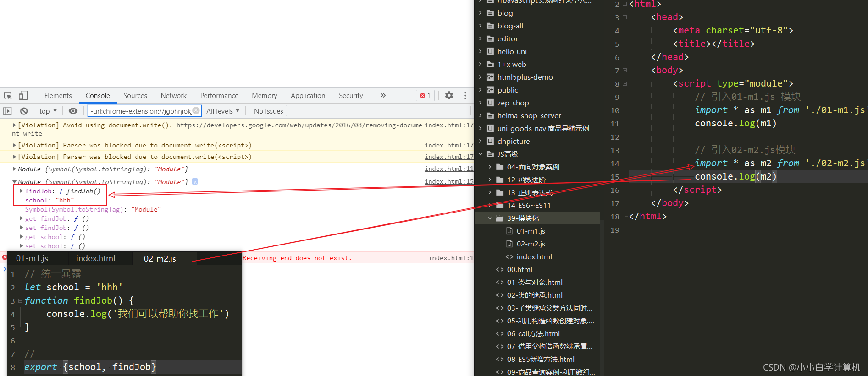Click the blog project folder icon

(490, 13)
